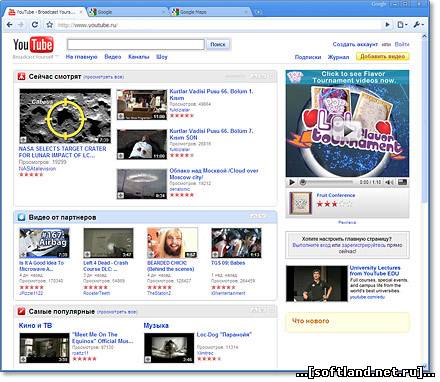Click the Go arrow beside address bar
Image resolution: width=440 pixels, height=382 pixels.
click(387, 25)
